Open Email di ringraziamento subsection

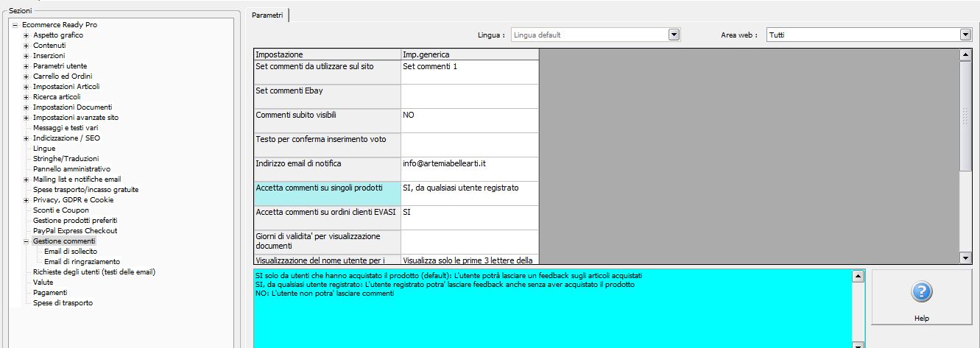[x=82, y=262]
